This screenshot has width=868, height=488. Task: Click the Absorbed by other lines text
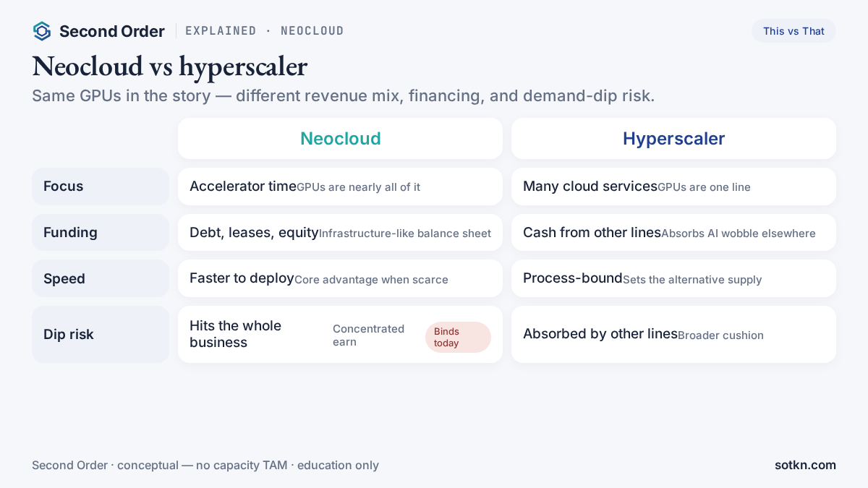coord(600,334)
